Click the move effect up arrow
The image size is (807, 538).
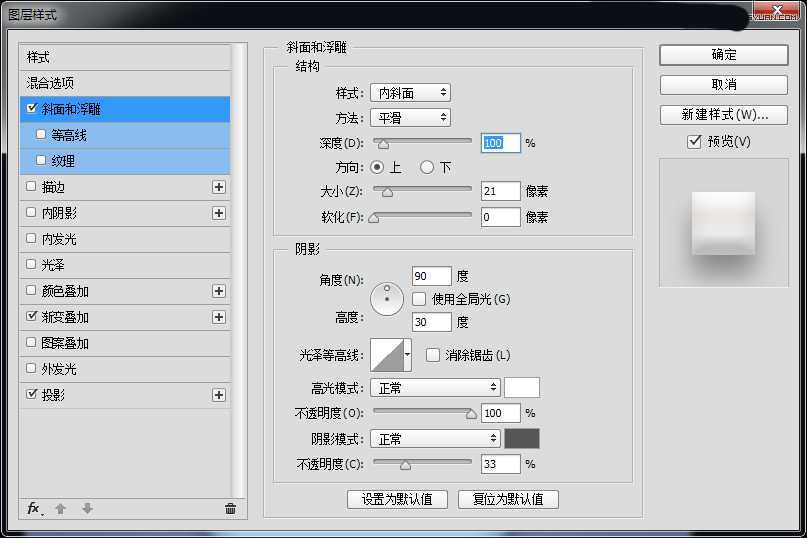60,508
